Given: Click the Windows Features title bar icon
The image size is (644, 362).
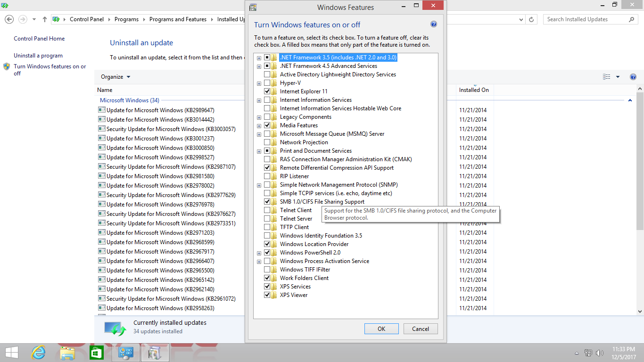Looking at the screenshot, I should coord(253,7).
